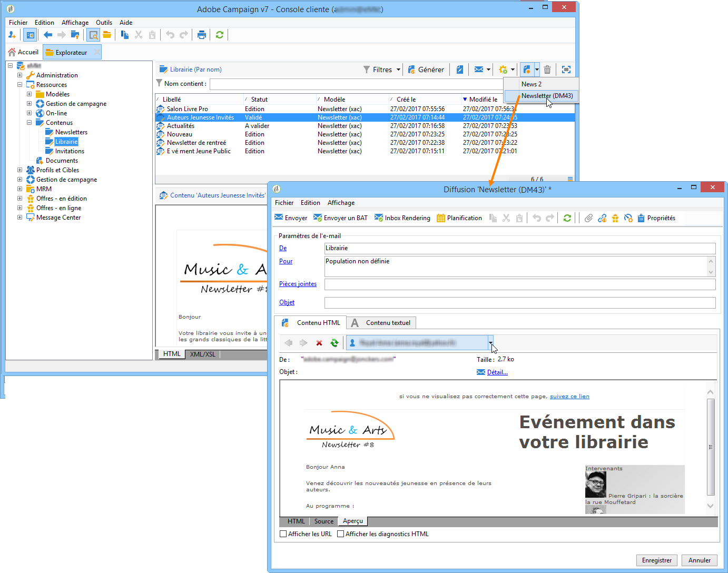728x573 pixels.
Task: Collapse the Contenus tree node
Action: 29,123
